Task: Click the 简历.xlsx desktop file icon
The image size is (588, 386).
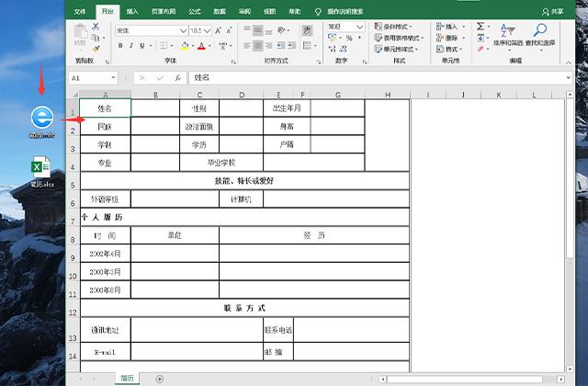Action: [41, 172]
